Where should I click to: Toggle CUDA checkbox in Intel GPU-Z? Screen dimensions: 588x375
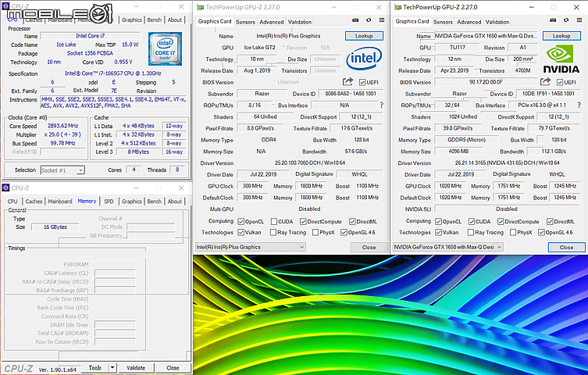pyautogui.click(x=274, y=222)
